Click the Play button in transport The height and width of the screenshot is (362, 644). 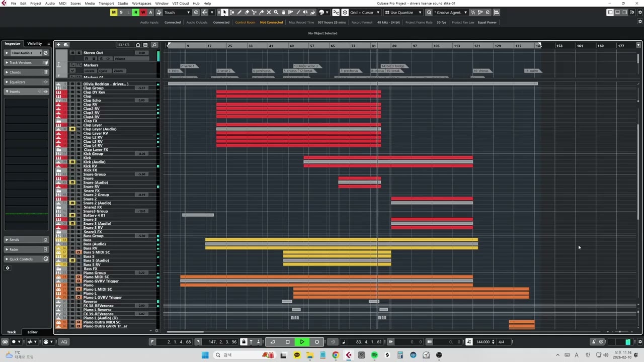point(302,342)
